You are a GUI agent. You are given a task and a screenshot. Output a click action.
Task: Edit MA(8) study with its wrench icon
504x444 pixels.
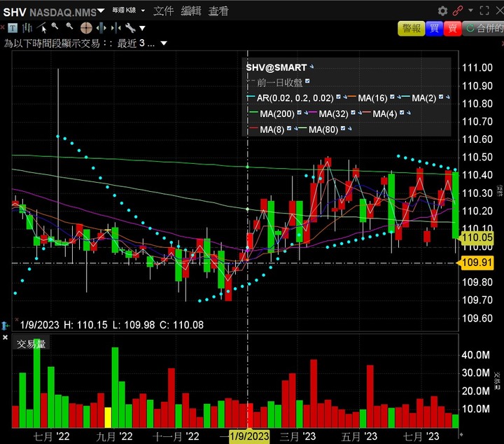pyautogui.click(x=295, y=129)
